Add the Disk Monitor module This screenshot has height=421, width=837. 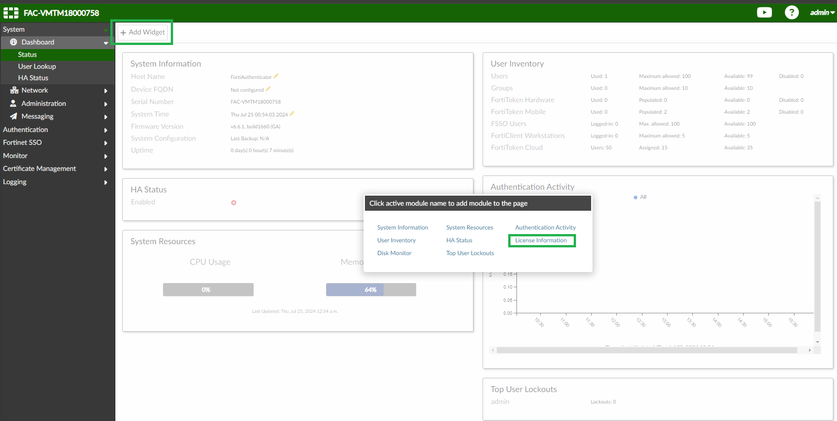(394, 253)
